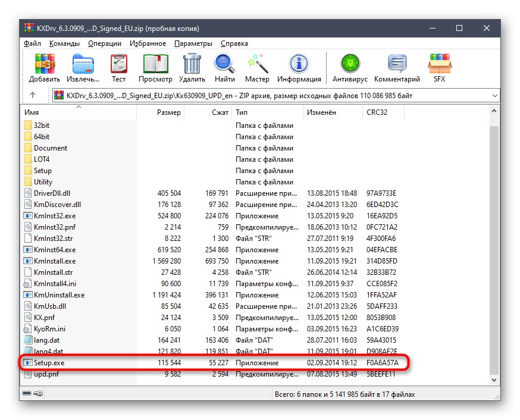Select the KmInstall.exe file name
This screenshot has height=420, width=520.
55,261
